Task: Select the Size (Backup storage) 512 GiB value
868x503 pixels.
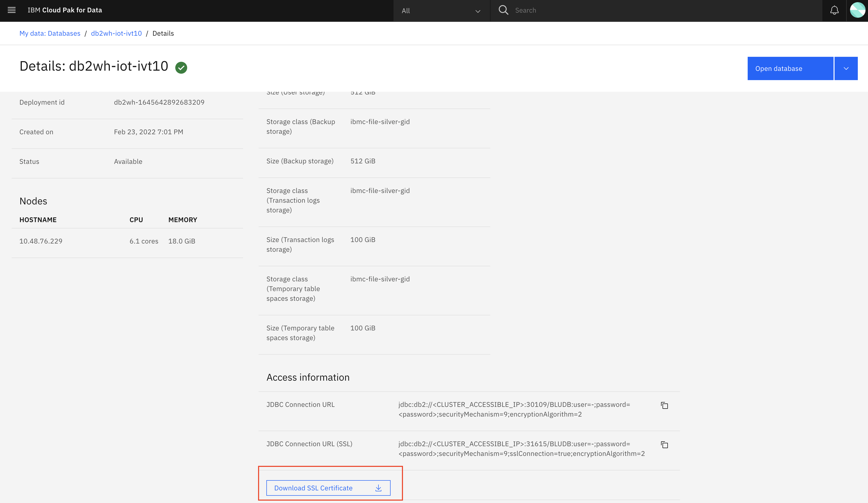Action: (363, 161)
